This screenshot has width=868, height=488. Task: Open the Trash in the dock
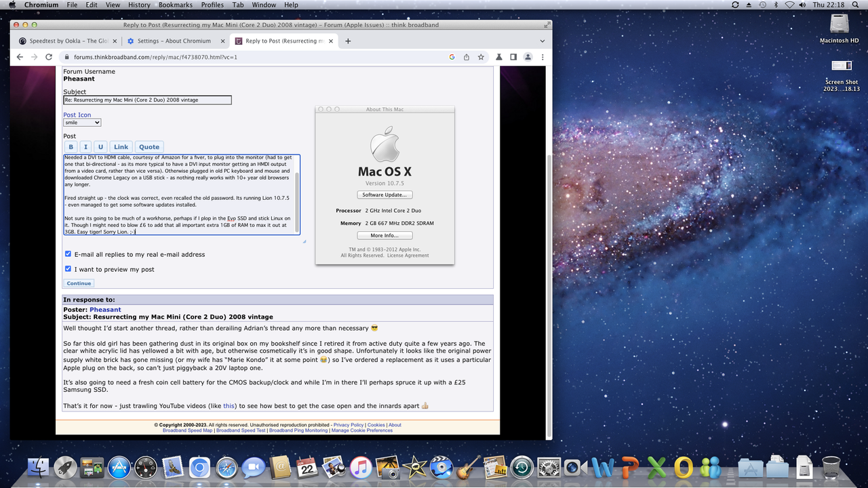831,467
